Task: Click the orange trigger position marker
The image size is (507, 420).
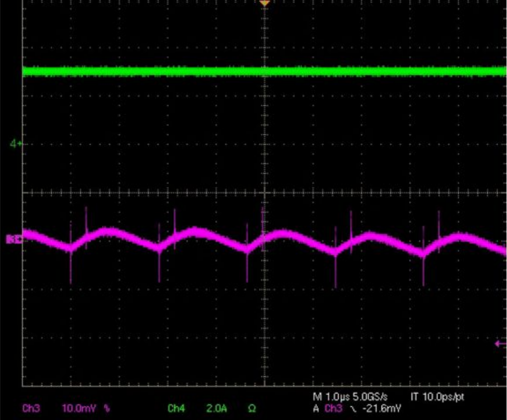Action: coord(265,4)
